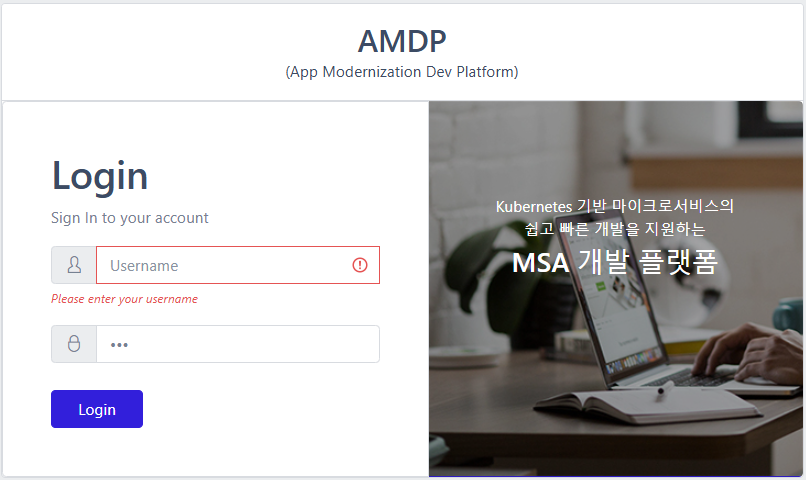Click the user silhouette icon beside Username

pos(74,265)
